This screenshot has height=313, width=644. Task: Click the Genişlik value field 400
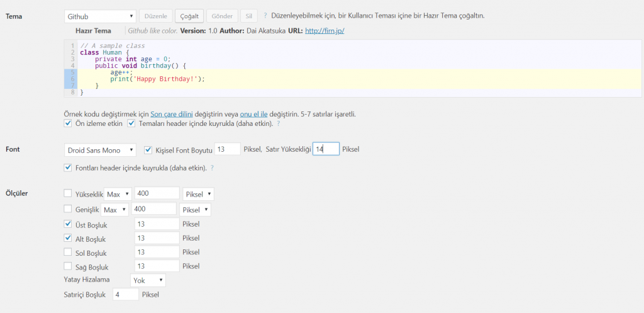[x=154, y=208]
